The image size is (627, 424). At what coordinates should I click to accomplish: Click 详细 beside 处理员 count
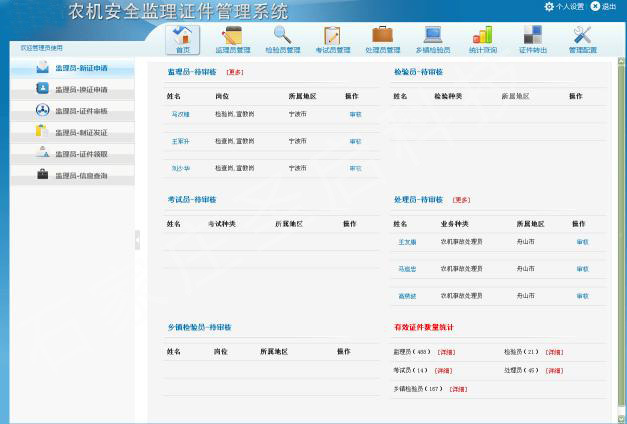(x=554, y=371)
